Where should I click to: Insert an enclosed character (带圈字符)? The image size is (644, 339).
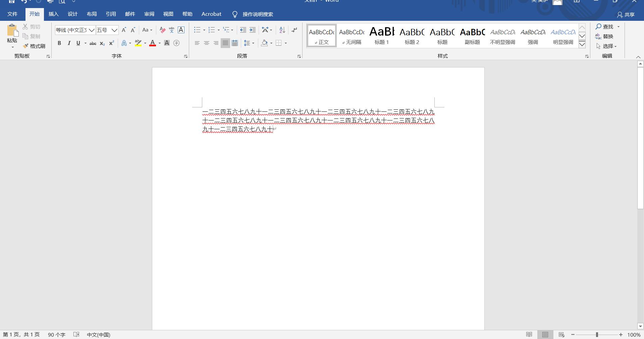click(176, 43)
